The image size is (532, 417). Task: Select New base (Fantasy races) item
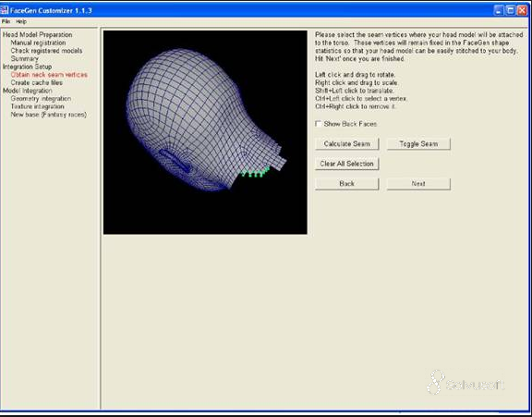(49, 115)
